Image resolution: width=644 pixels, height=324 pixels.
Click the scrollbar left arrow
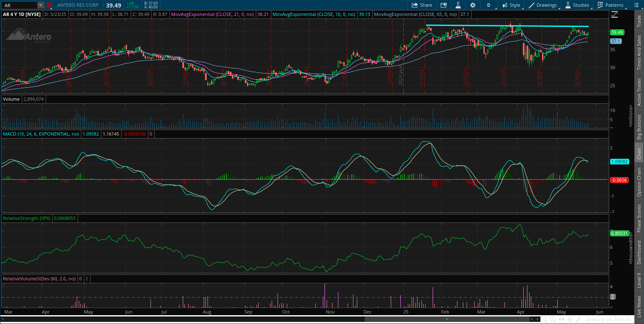click(532, 319)
